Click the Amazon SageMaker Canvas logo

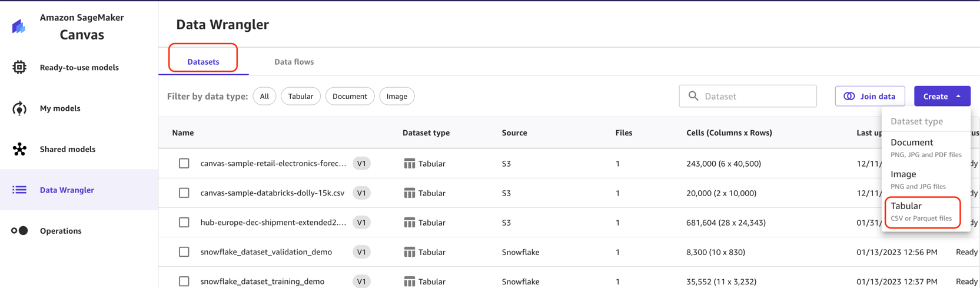[19, 27]
